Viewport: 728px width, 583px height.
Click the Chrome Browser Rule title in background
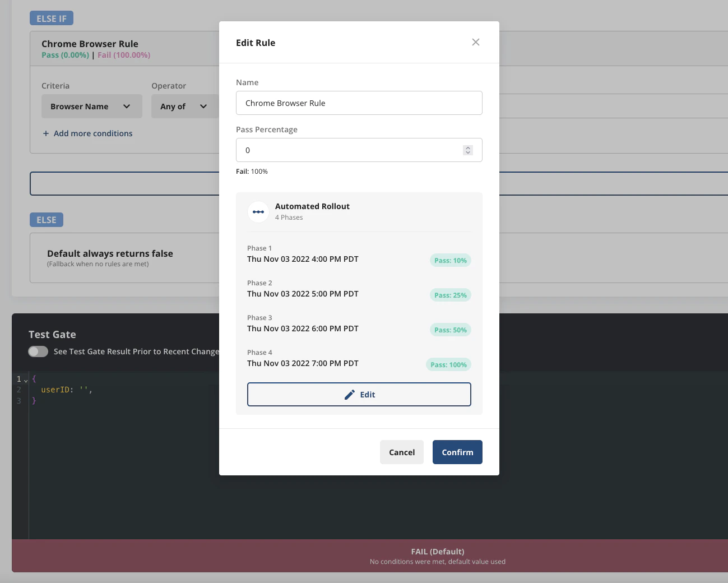coord(90,44)
